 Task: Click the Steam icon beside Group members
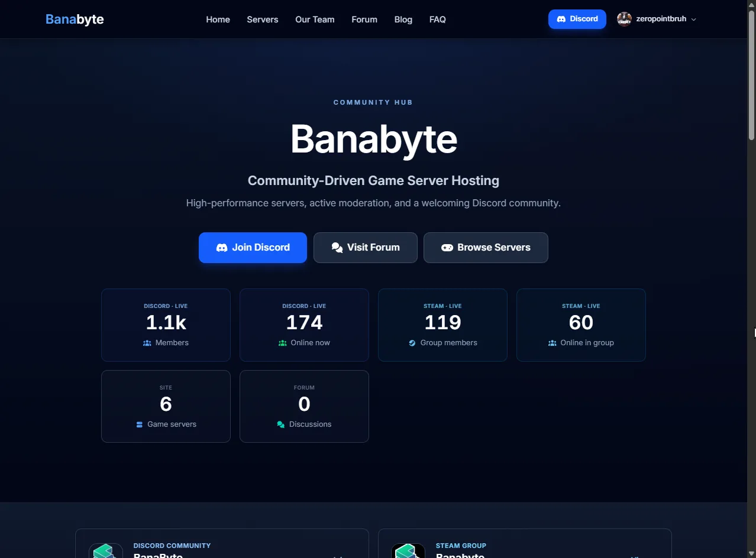coord(412,343)
